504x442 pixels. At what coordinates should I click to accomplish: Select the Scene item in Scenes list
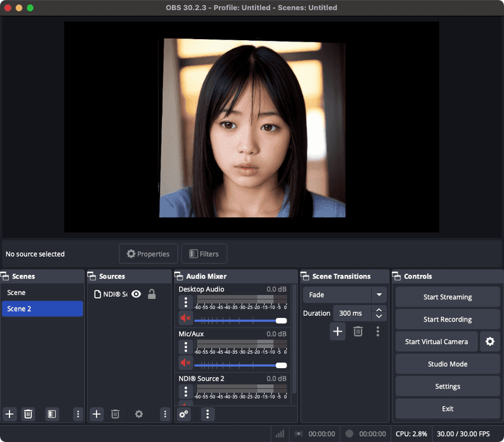tap(42, 293)
